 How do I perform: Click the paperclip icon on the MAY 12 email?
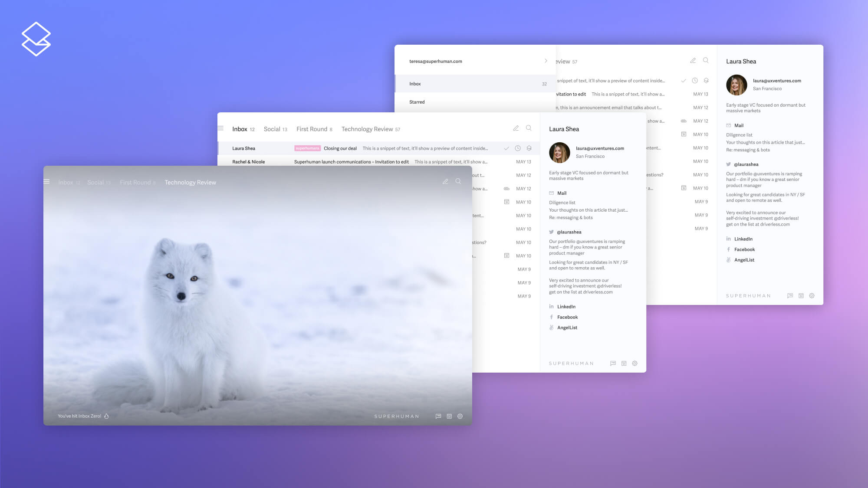[x=507, y=189]
